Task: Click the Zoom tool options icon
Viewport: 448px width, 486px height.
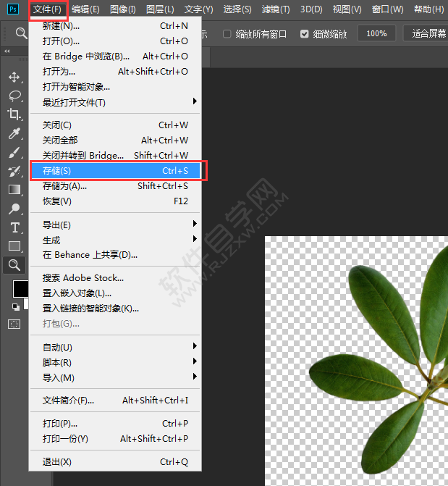Action: pos(21,33)
